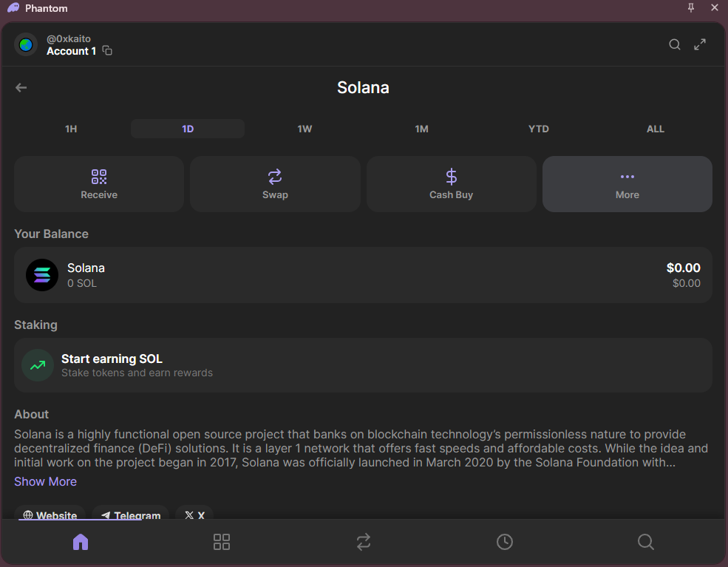Open the Swap tab in bottom navigation
The height and width of the screenshot is (567, 728).
(x=363, y=541)
